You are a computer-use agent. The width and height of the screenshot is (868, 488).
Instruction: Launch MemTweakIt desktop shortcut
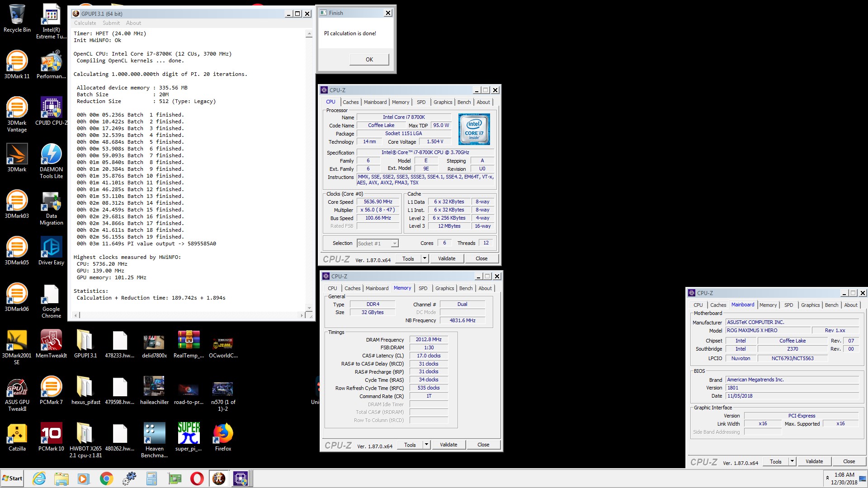51,344
